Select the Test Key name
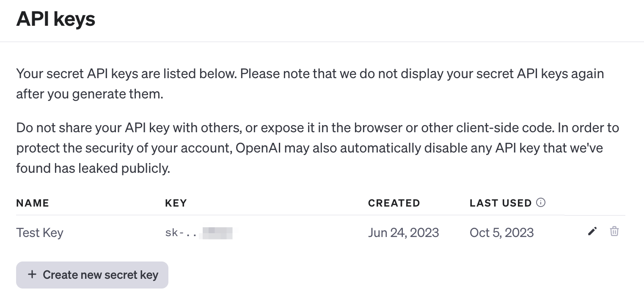Image resolution: width=644 pixels, height=305 pixels. coord(40,233)
